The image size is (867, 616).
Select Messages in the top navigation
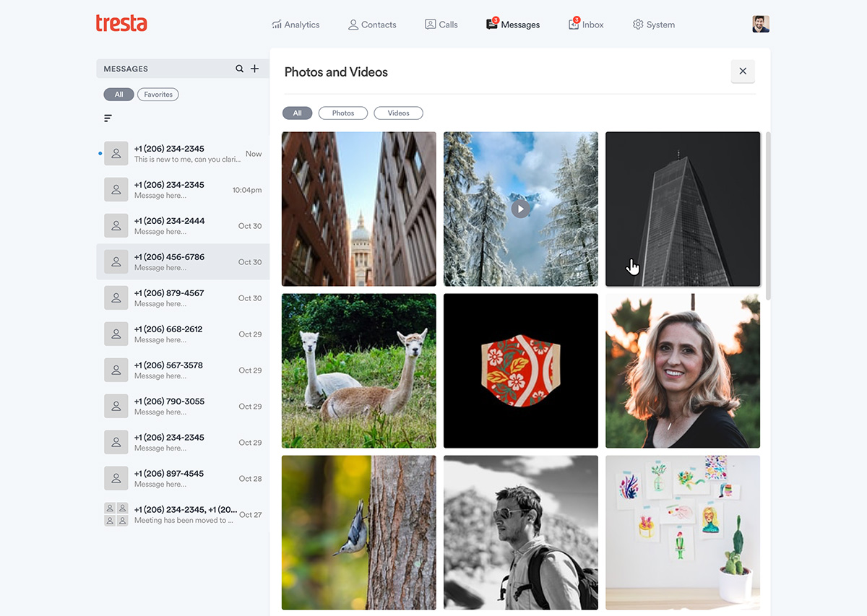point(513,25)
